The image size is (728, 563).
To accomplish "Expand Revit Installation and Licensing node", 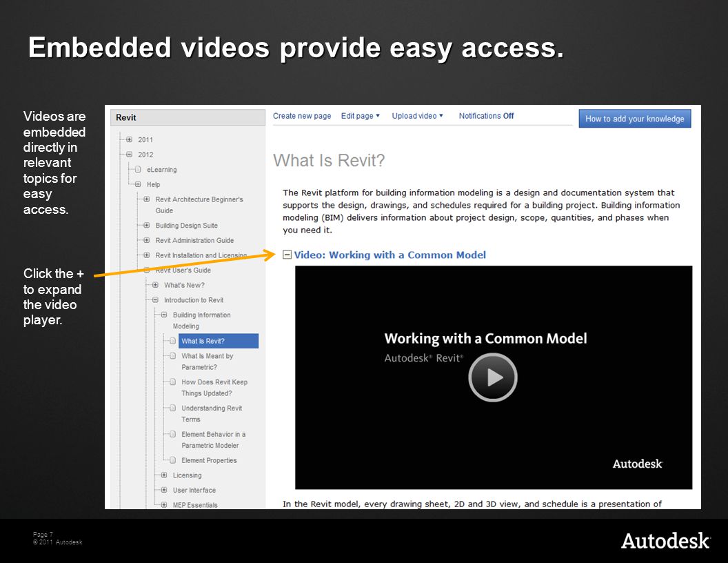I will click(147, 255).
